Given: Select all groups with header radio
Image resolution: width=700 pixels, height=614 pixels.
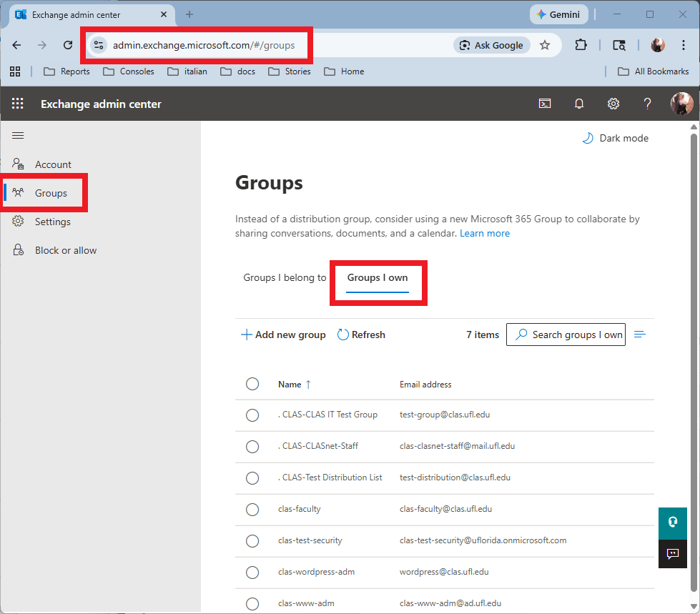Looking at the screenshot, I should (252, 384).
